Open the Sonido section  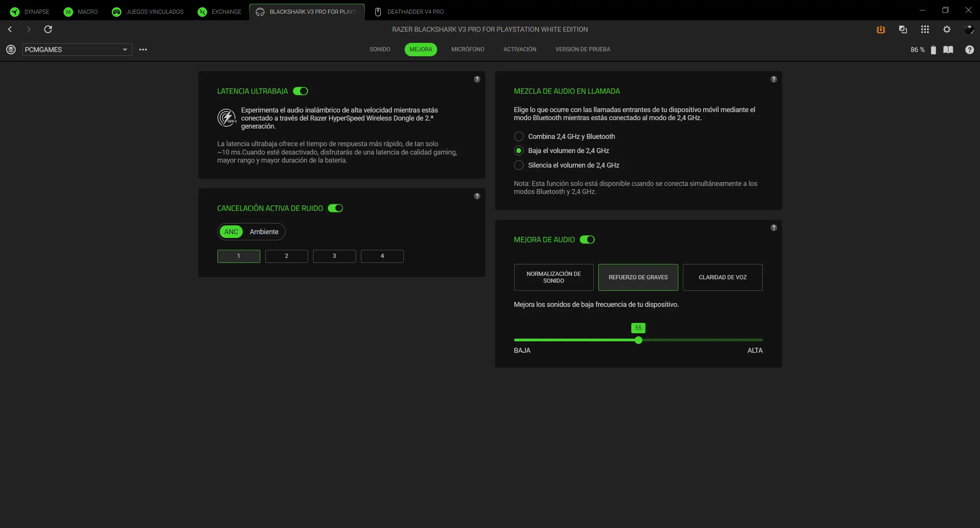[x=380, y=49]
